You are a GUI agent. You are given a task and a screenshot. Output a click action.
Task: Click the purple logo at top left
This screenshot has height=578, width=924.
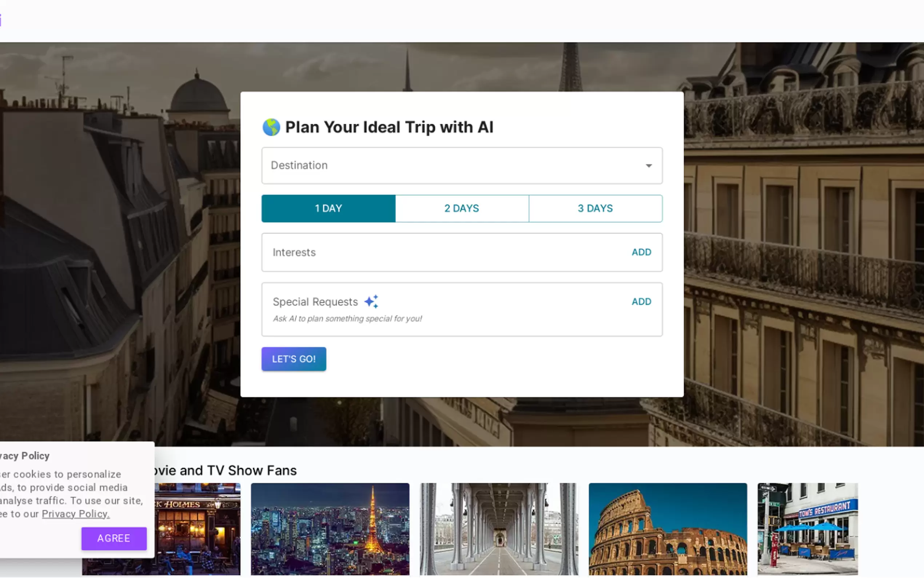[x=1, y=20]
